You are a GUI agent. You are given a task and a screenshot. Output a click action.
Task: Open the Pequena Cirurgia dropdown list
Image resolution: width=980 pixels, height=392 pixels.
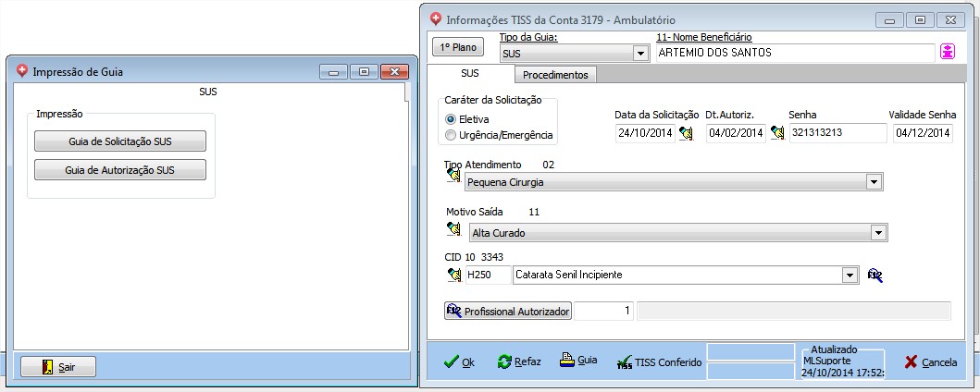872,183
